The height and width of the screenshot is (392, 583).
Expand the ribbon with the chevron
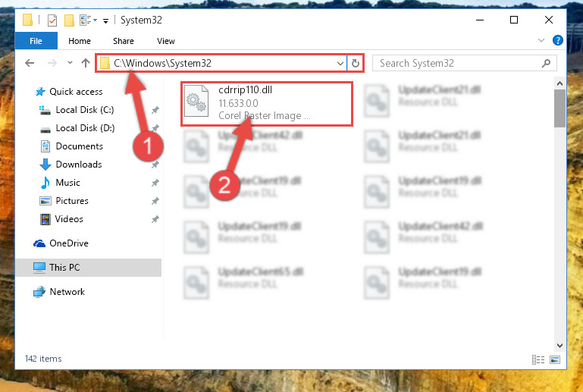point(541,40)
